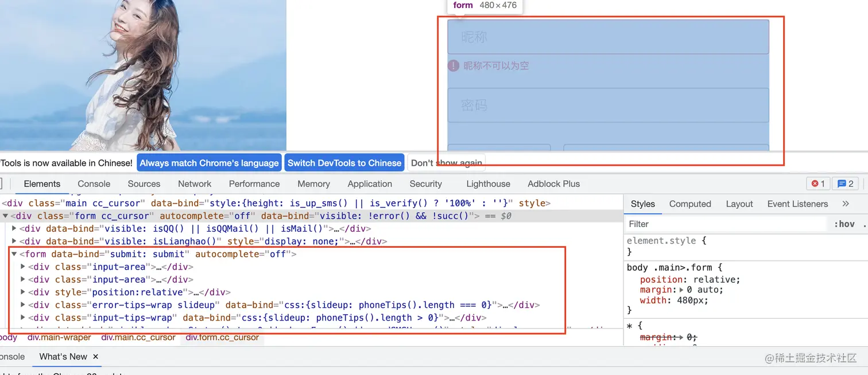Show more sidebar tabs chevron

(845, 204)
